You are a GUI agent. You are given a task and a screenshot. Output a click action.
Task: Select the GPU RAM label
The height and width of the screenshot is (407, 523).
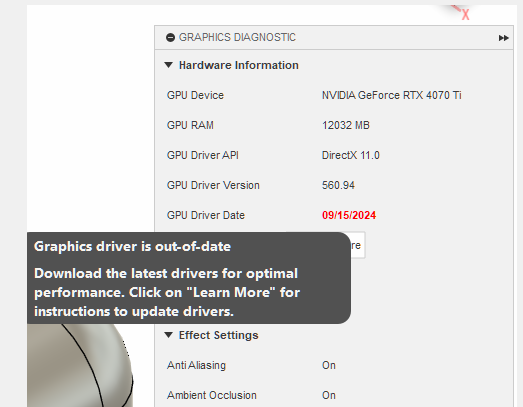[x=190, y=125]
